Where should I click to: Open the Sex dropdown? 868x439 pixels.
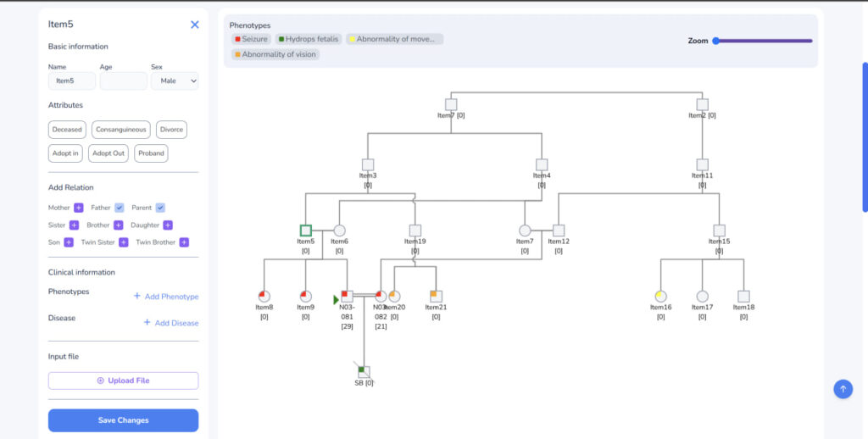click(175, 81)
